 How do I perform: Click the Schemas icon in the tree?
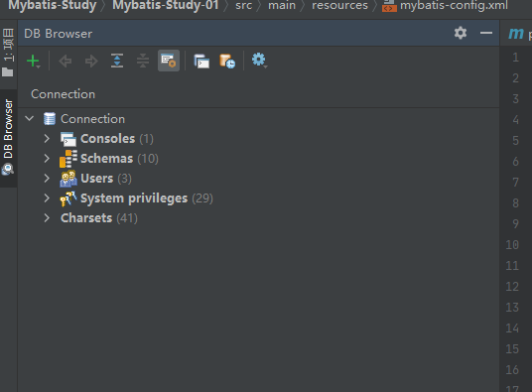tap(68, 159)
